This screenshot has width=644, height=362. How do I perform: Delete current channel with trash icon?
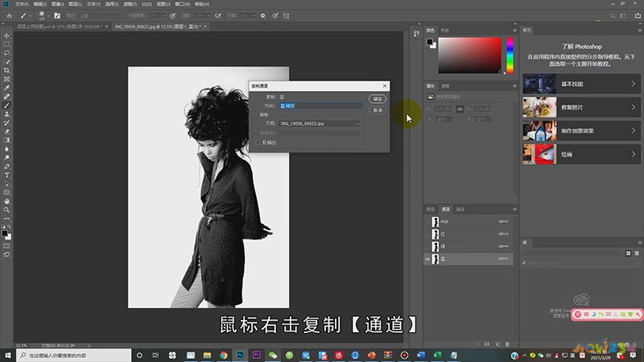(507, 344)
